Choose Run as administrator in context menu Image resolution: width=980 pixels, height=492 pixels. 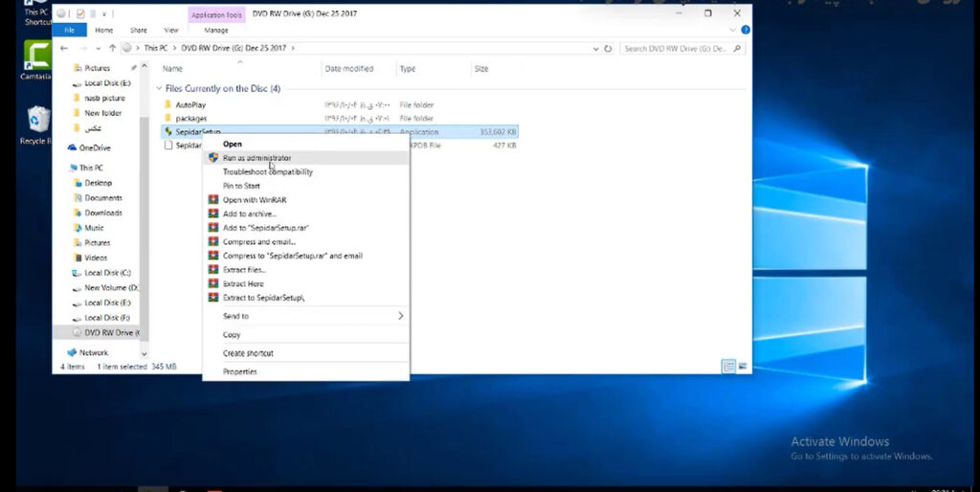click(306, 158)
